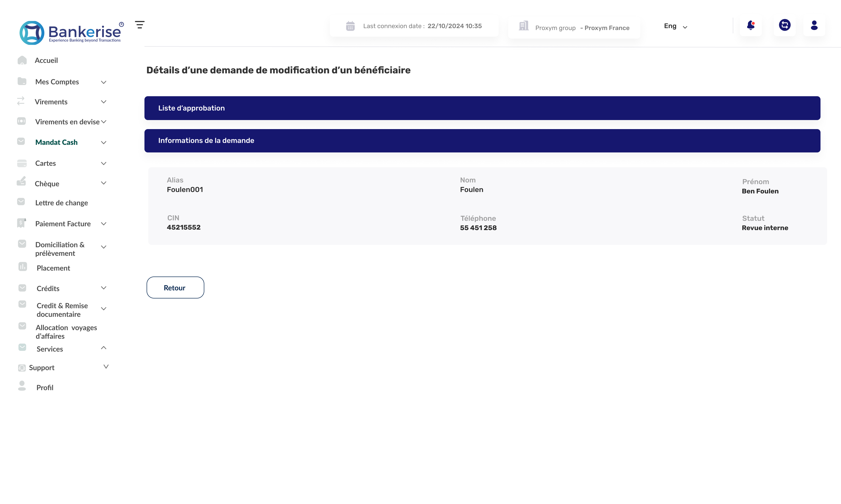Select the Mandat Cash menu item
This screenshot has height=504, width=841.
56,142
